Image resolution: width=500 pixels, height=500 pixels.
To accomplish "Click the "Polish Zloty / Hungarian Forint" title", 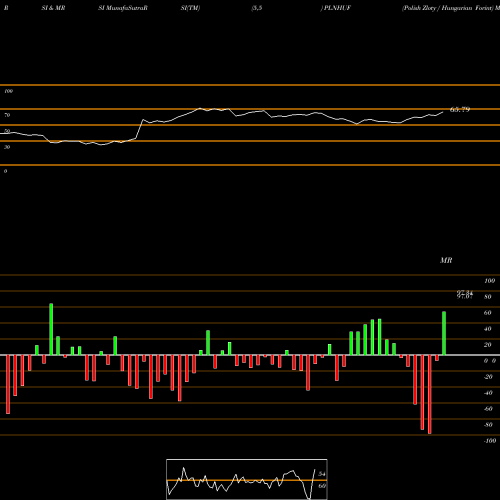I will (448, 8).
